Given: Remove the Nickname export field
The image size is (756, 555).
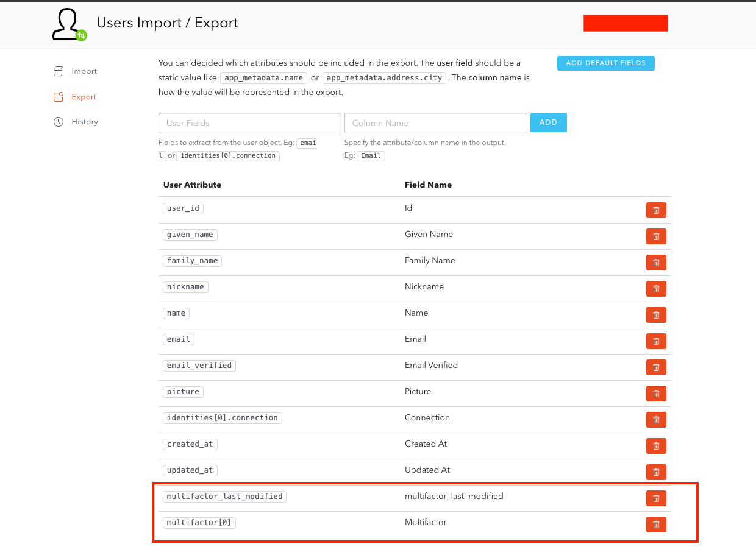Looking at the screenshot, I should [x=656, y=288].
